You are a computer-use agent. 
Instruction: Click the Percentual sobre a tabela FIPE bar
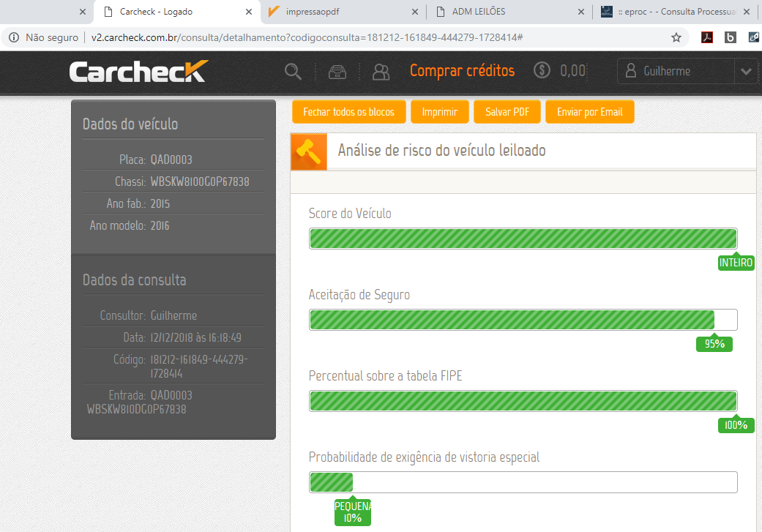523,401
